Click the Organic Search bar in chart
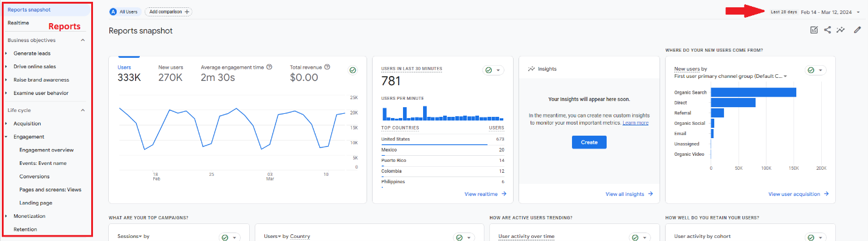This screenshot has height=241, width=868. pos(753,93)
